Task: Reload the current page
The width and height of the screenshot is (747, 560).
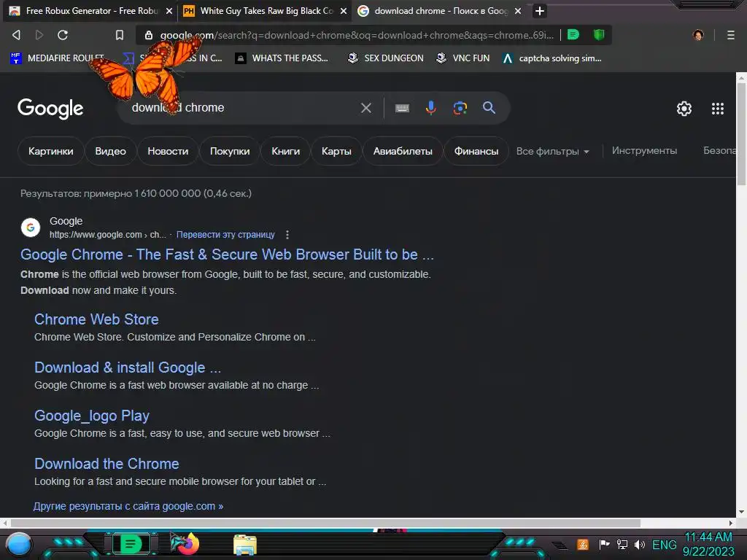Action: pyautogui.click(x=63, y=35)
